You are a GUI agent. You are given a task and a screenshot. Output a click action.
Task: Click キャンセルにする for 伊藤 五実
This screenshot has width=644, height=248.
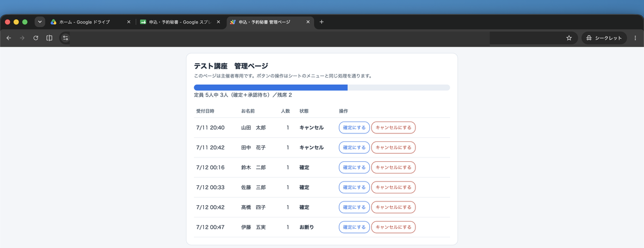pos(393,227)
